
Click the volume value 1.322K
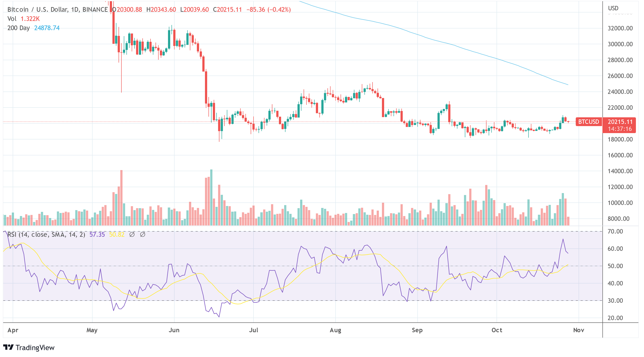[30, 19]
